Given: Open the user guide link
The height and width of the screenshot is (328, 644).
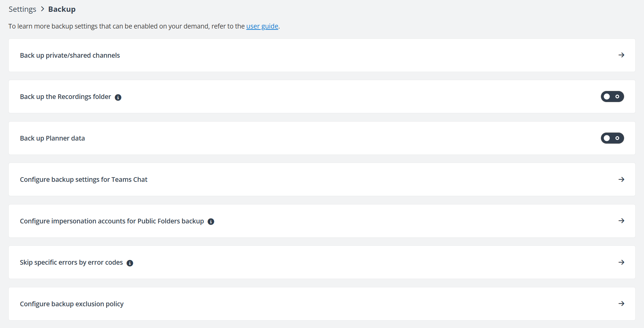Looking at the screenshot, I should (x=262, y=26).
